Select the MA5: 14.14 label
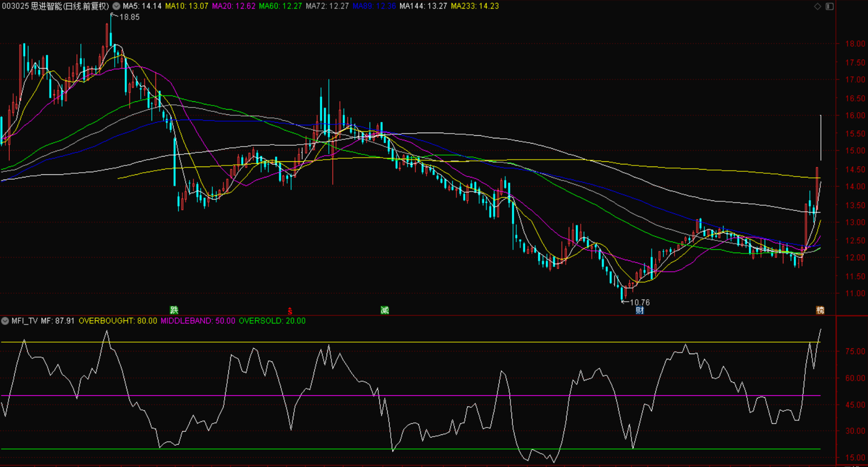Screen dimensions: 868x467 point(142,6)
